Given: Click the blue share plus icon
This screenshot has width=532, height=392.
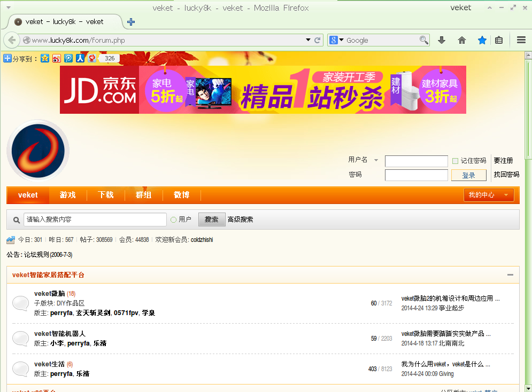Looking at the screenshot, I should 7,58.
